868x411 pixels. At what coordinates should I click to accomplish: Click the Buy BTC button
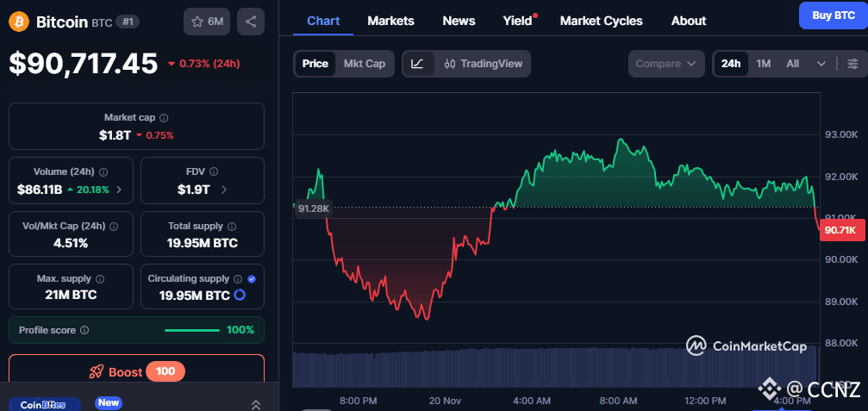[833, 15]
